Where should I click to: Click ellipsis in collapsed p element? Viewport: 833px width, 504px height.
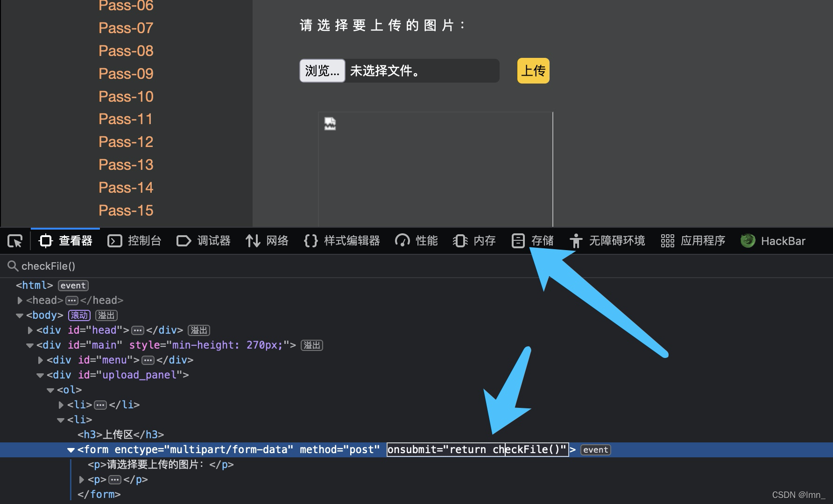(x=115, y=480)
